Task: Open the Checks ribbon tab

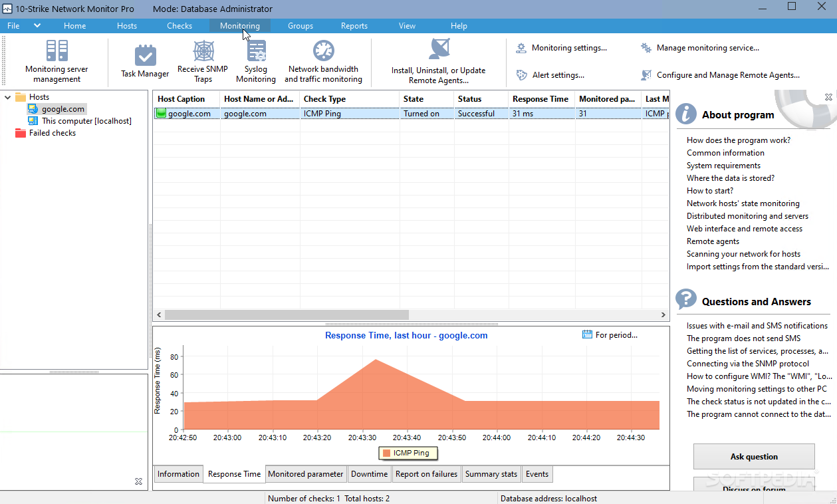Action: point(179,26)
